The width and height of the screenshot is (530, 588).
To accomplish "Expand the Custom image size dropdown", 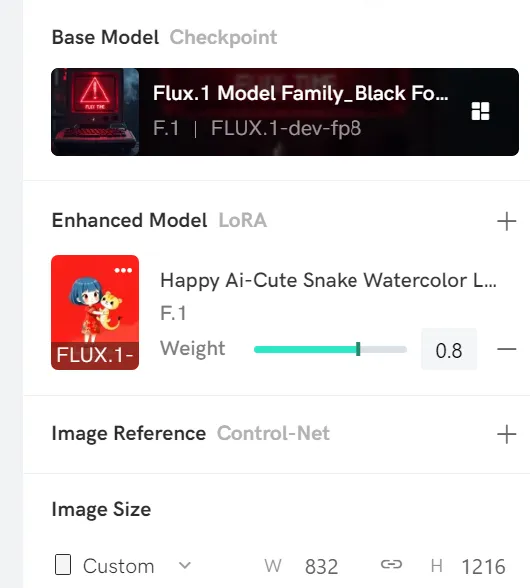I will click(x=185, y=565).
